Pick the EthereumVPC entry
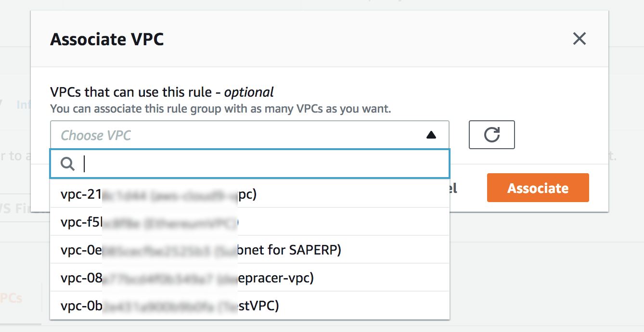 click(249, 222)
